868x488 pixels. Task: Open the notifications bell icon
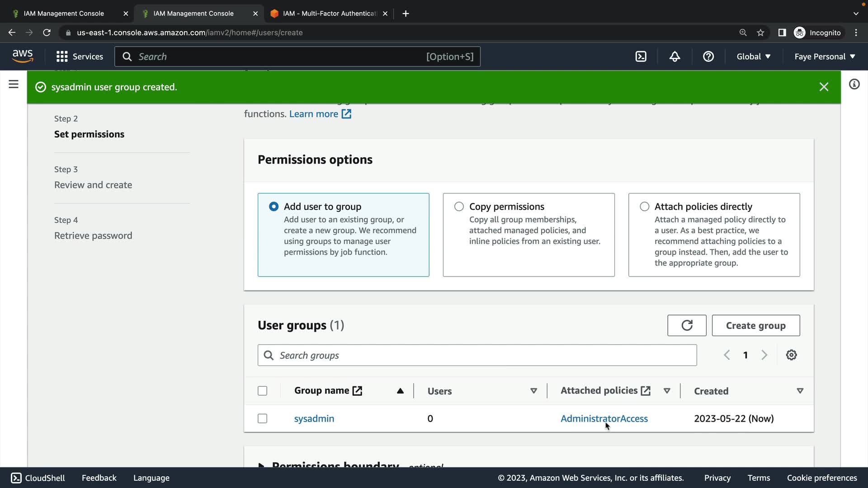tap(675, 56)
